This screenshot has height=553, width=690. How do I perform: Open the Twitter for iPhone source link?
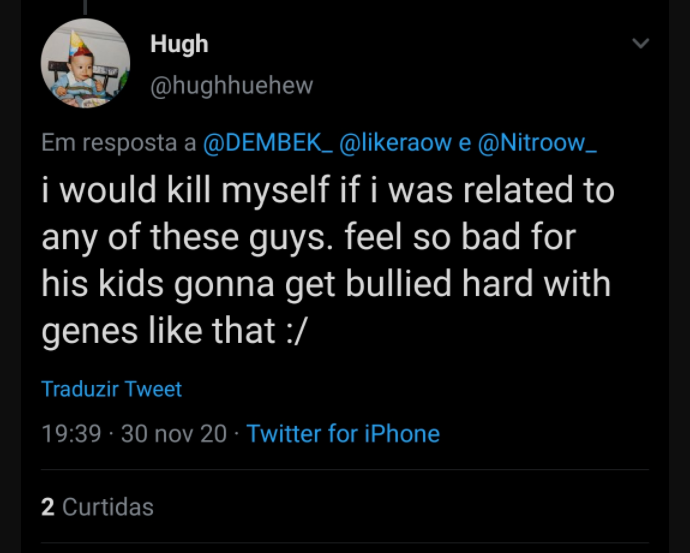[343, 433]
